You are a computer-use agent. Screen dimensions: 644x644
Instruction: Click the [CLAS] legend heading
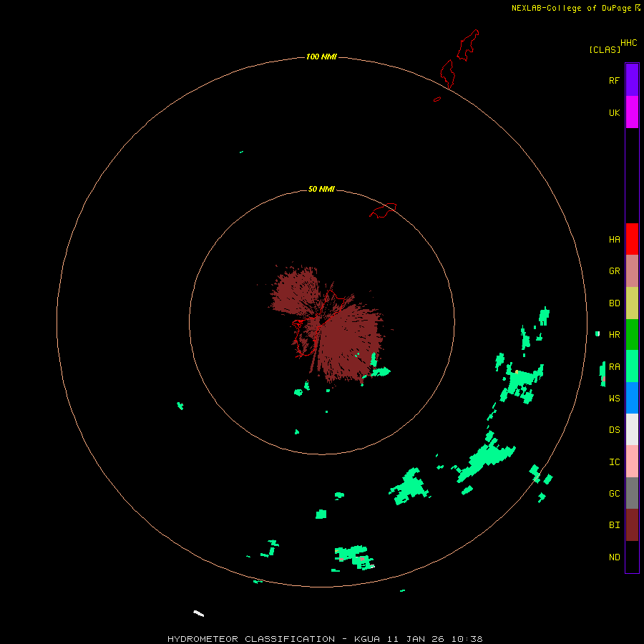(605, 49)
